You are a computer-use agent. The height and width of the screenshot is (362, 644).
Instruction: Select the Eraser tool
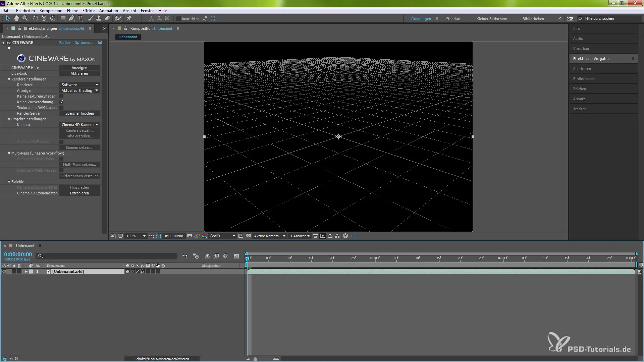pos(108,18)
